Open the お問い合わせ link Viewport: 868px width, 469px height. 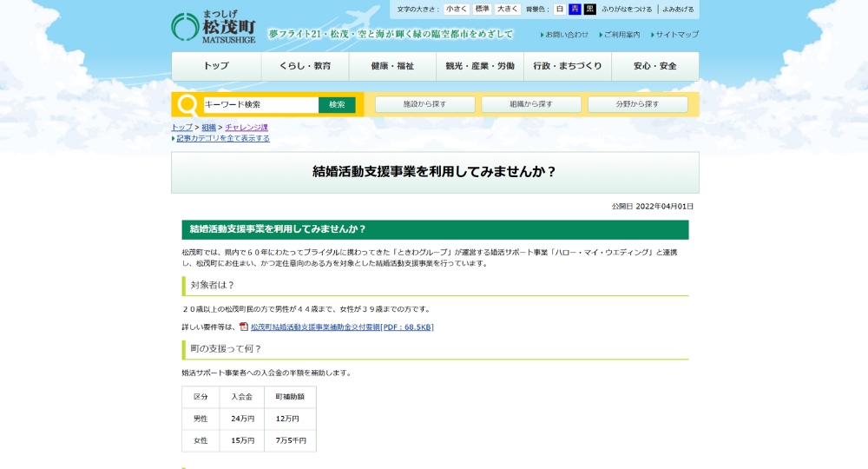pyautogui.click(x=567, y=35)
